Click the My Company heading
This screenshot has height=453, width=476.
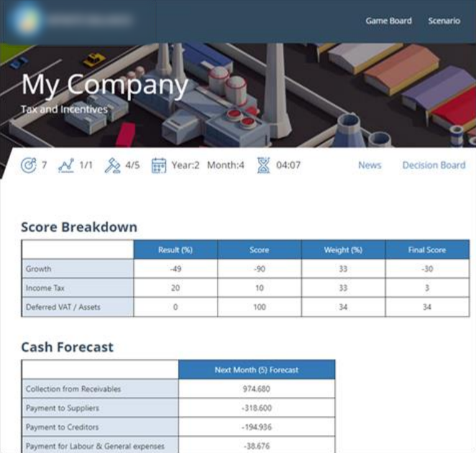point(105,85)
